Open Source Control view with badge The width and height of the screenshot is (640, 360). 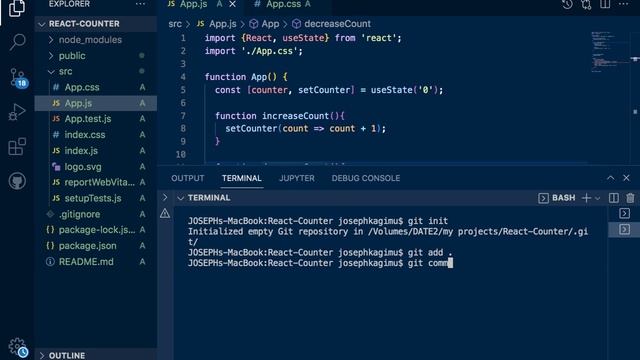click(18, 78)
